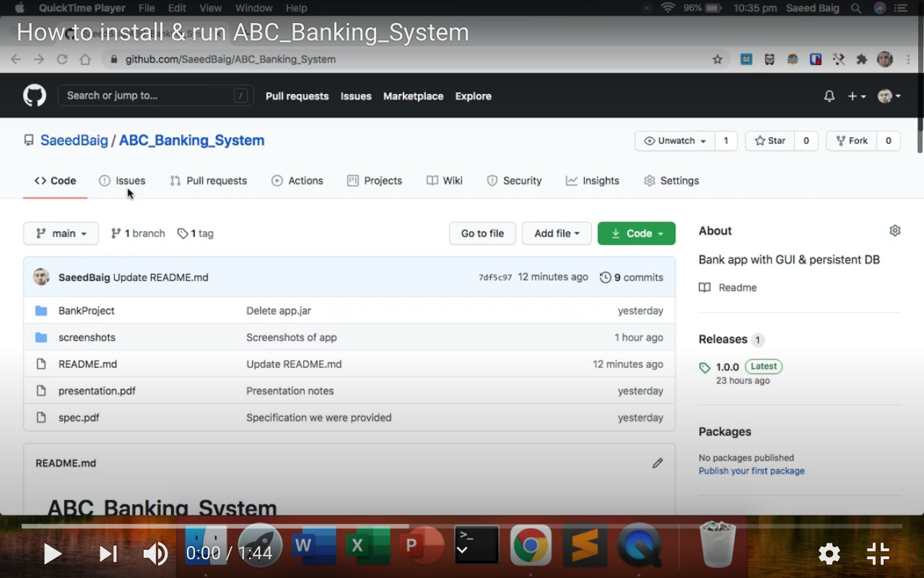
Task: Open Spotlight search in menu bar
Action: 856,8
